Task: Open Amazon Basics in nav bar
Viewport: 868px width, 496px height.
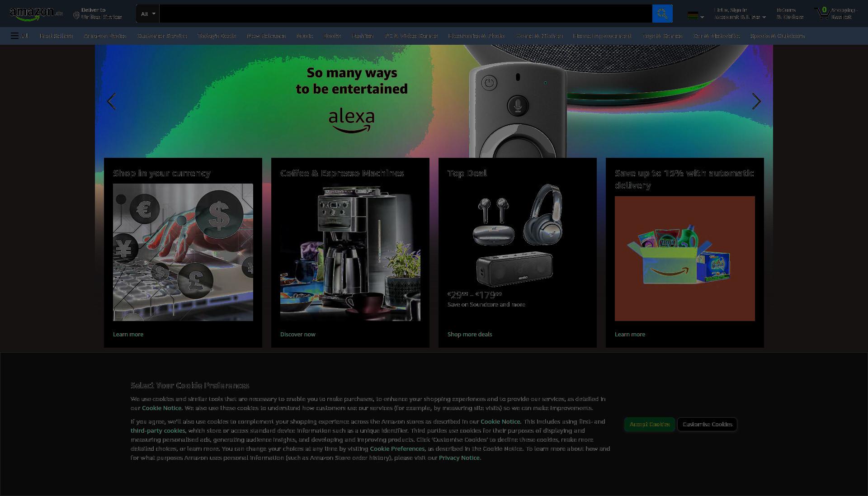Action: [x=105, y=36]
